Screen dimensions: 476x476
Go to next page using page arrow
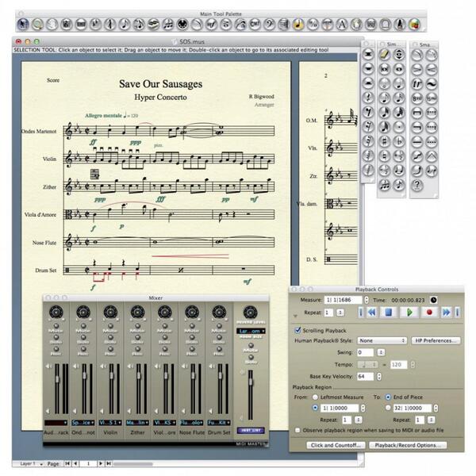click(x=101, y=463)
